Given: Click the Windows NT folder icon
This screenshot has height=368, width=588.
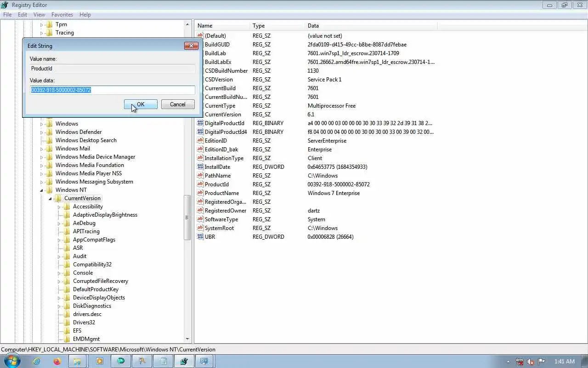Looking at the screenshot, I should 50,190.
